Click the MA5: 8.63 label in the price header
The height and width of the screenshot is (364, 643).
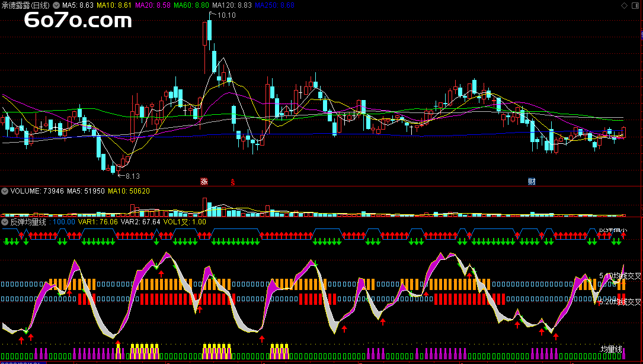click(x=78, y=5)
